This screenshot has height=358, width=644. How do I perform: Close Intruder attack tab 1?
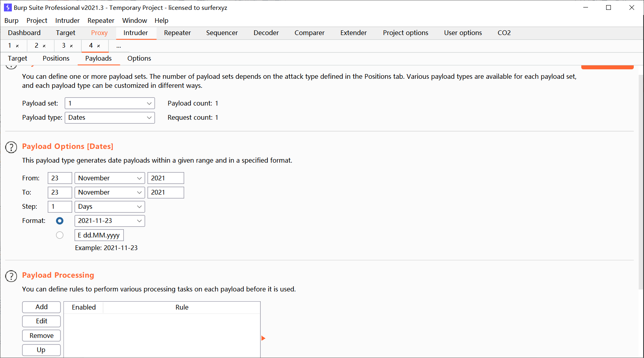17,46
